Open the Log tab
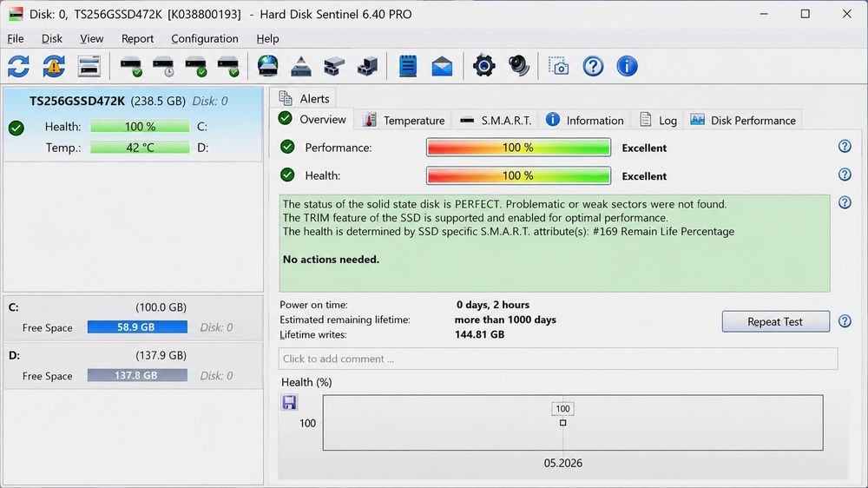 pyautogui.click(x=658, y=120)
